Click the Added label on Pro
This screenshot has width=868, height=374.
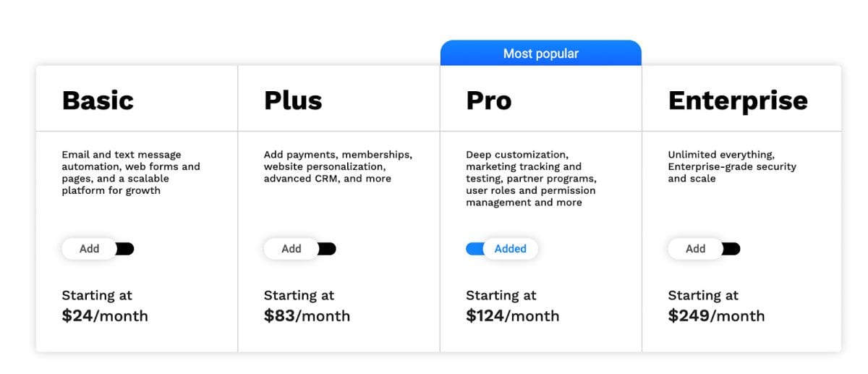click(511, 249)
